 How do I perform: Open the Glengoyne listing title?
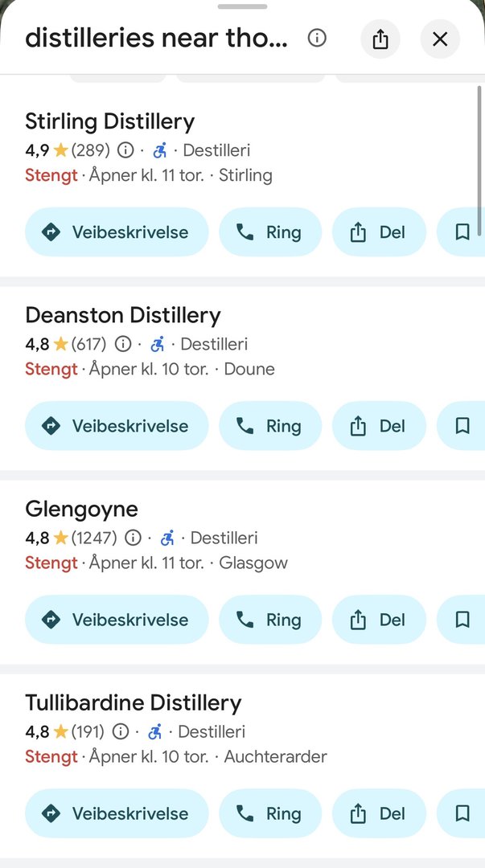[81, 509]
